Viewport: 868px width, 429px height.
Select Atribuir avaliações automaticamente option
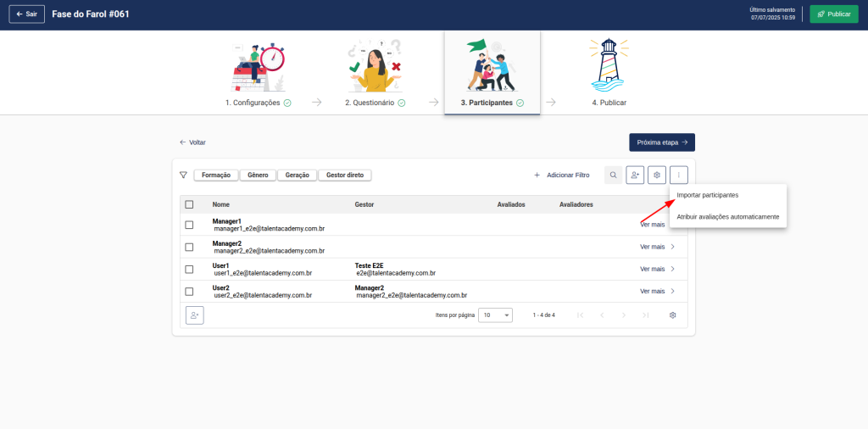[727, 216]
